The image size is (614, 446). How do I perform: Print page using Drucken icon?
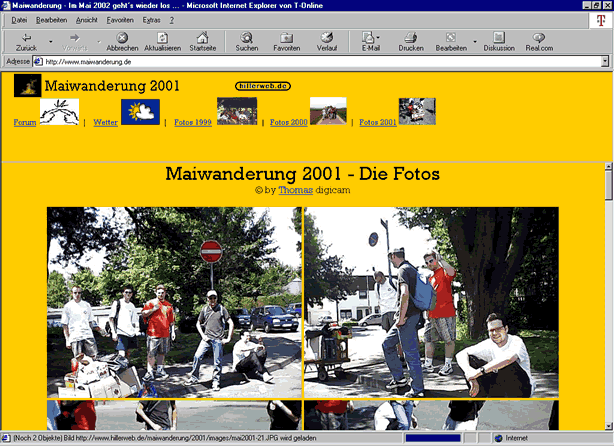pyautogui.click(x=410, y=38)
